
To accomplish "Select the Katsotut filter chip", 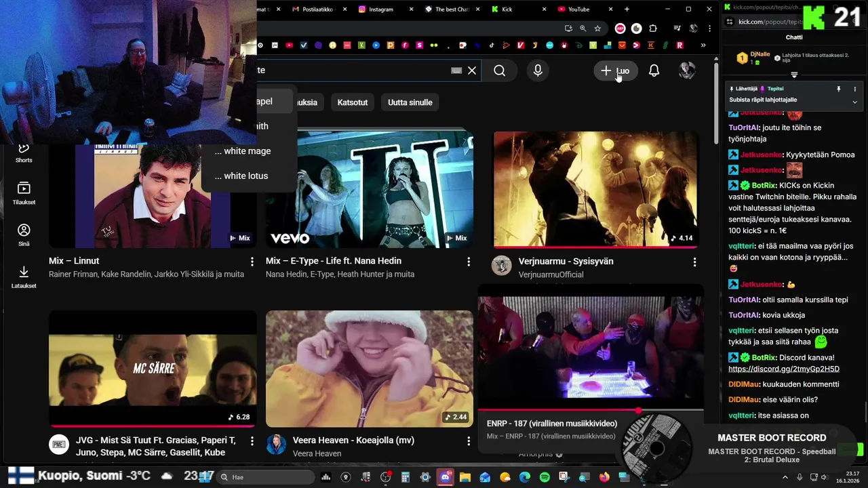I will [x=353, y=102].
